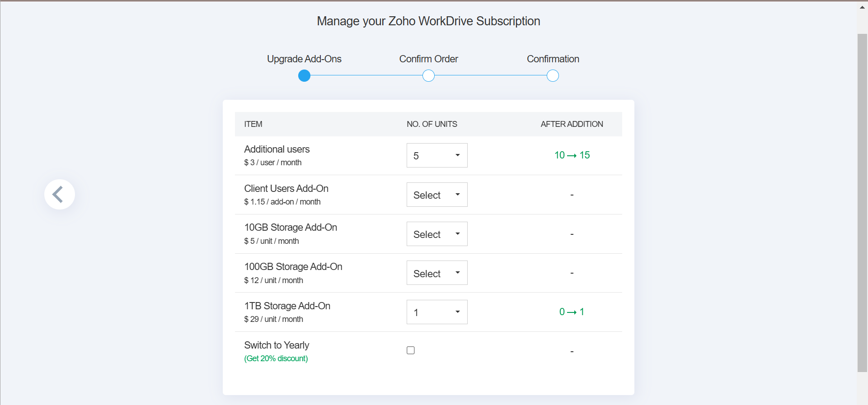Screen dimensions: 868x405
Task: Click the Confirmation step circle
Action: click(x=553, y=76)
